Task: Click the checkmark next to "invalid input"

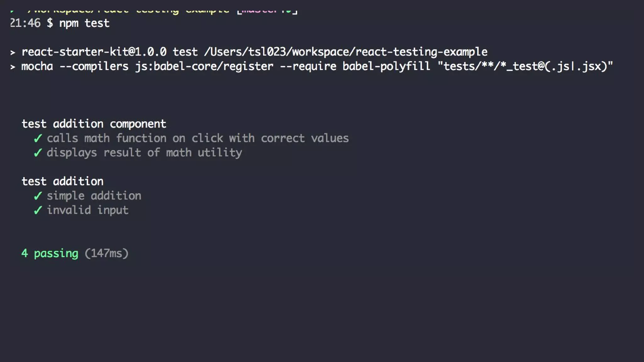Action: click(x=38, y=210)
